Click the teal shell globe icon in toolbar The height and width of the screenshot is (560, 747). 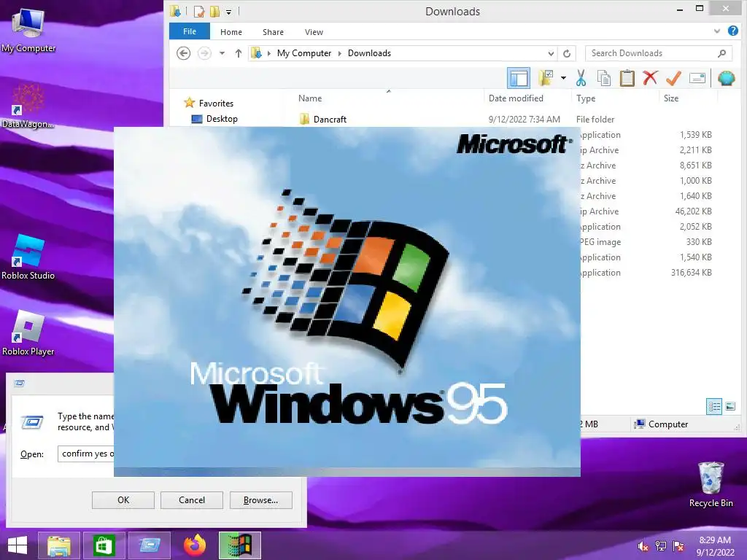click(726, 78)
